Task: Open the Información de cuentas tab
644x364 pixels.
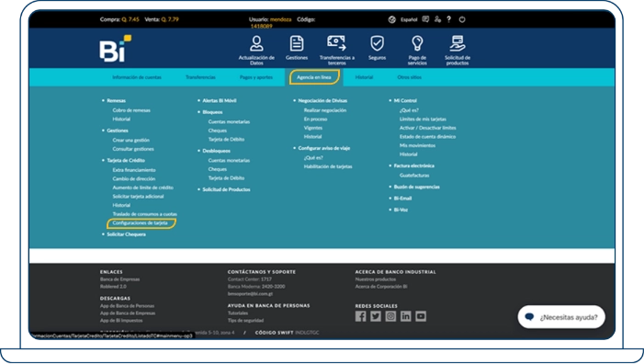Action: point(137,77)
